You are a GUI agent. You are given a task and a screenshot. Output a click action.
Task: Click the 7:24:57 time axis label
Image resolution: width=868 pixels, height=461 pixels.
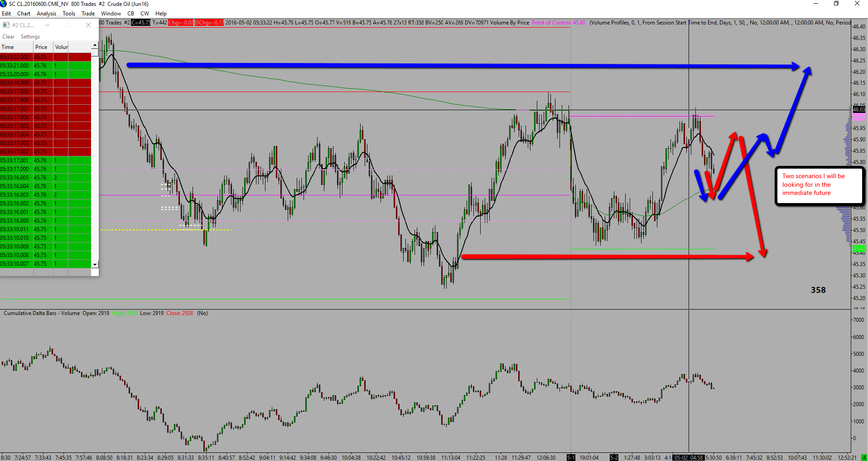[x=23, y=458]
